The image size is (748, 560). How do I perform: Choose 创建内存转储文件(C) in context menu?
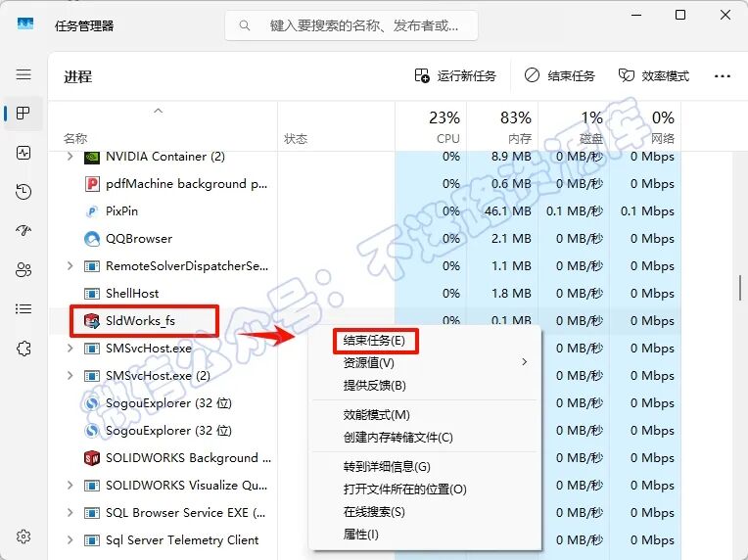click(397, 438)
